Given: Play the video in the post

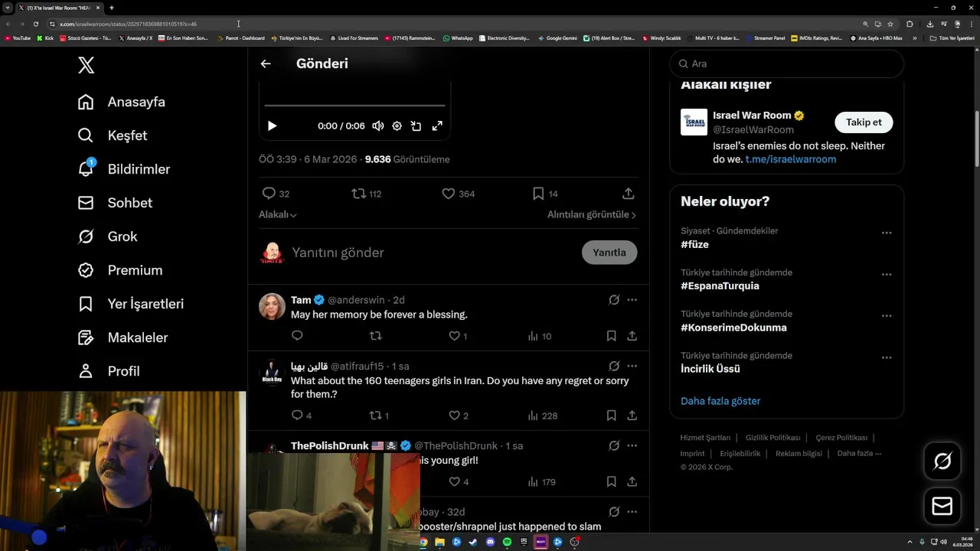Looking at the screenshot, I should pyautogui.click(x=272, y=126).
